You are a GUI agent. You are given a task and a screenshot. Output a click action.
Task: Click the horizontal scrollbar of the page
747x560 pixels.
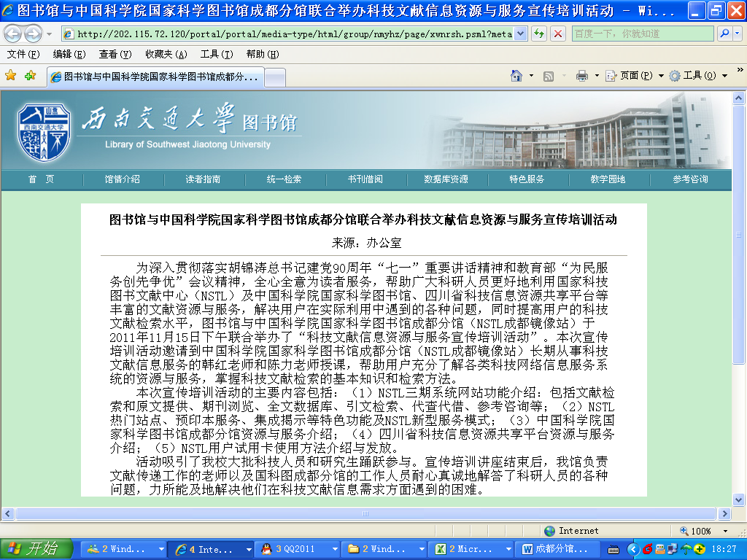pos(365,514)
